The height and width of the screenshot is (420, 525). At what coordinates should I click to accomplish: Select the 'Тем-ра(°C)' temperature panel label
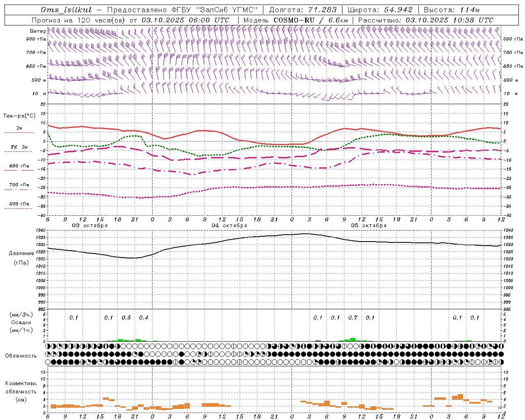click(19, 116)
